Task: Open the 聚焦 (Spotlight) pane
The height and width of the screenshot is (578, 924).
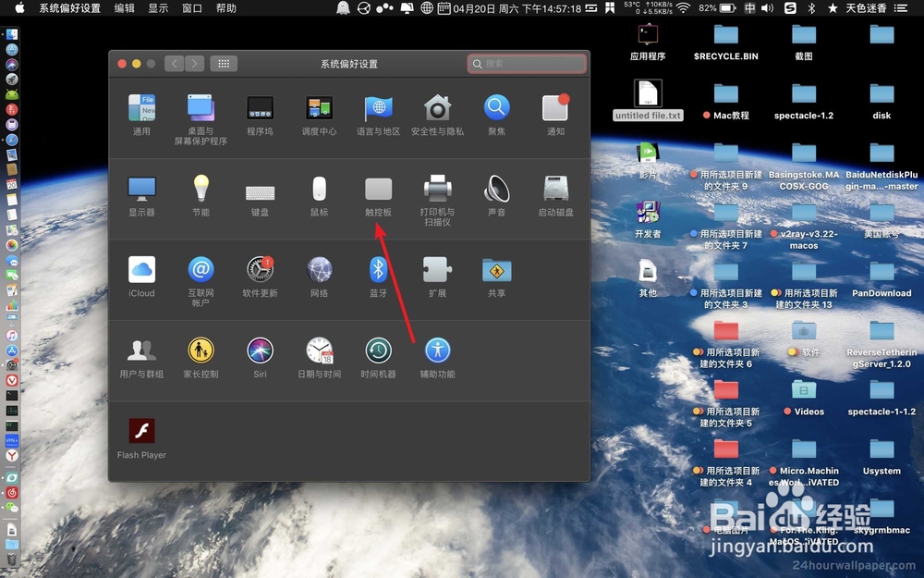Action: tap(497, 115)
